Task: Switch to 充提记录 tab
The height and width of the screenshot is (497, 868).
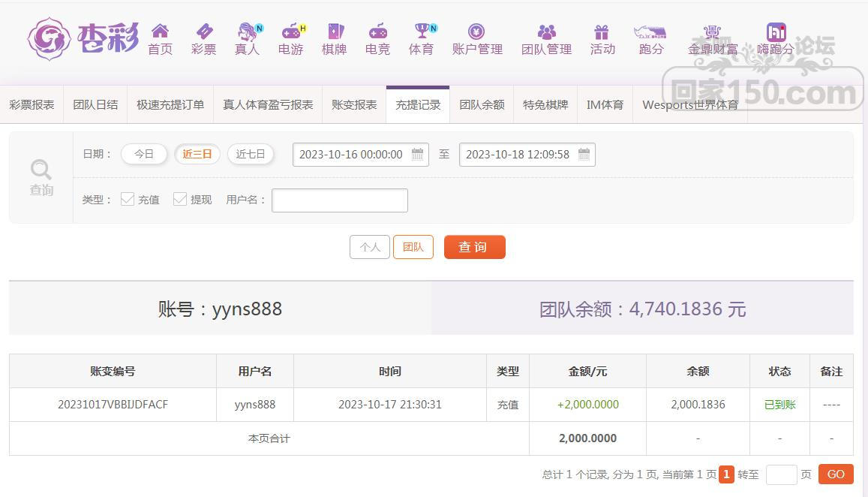Action: coord(418,104)
